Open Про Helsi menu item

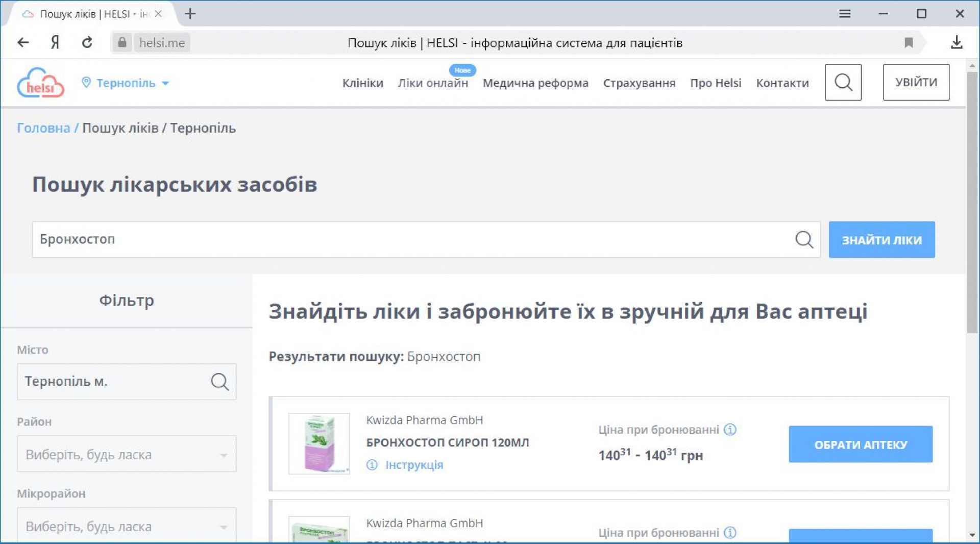point(716,83)
